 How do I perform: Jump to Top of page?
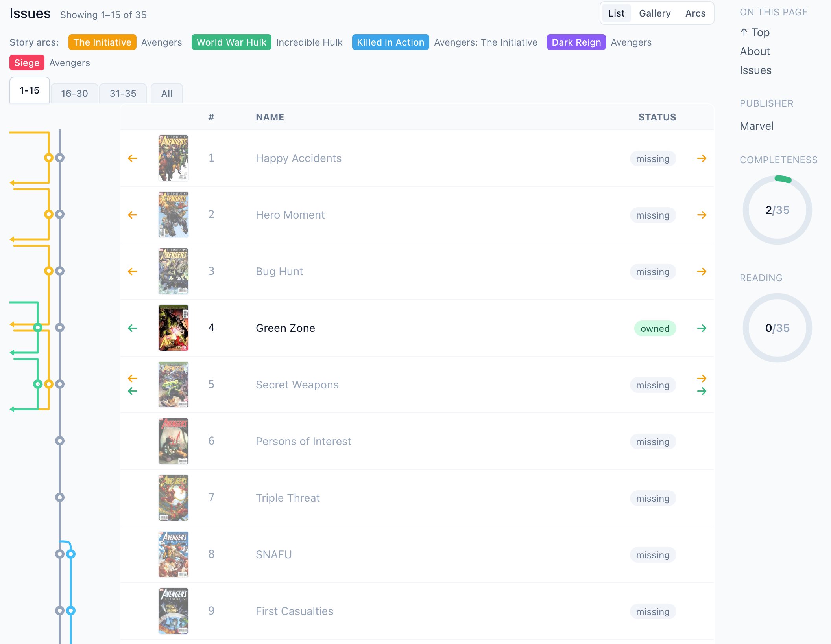click(755, 32)
